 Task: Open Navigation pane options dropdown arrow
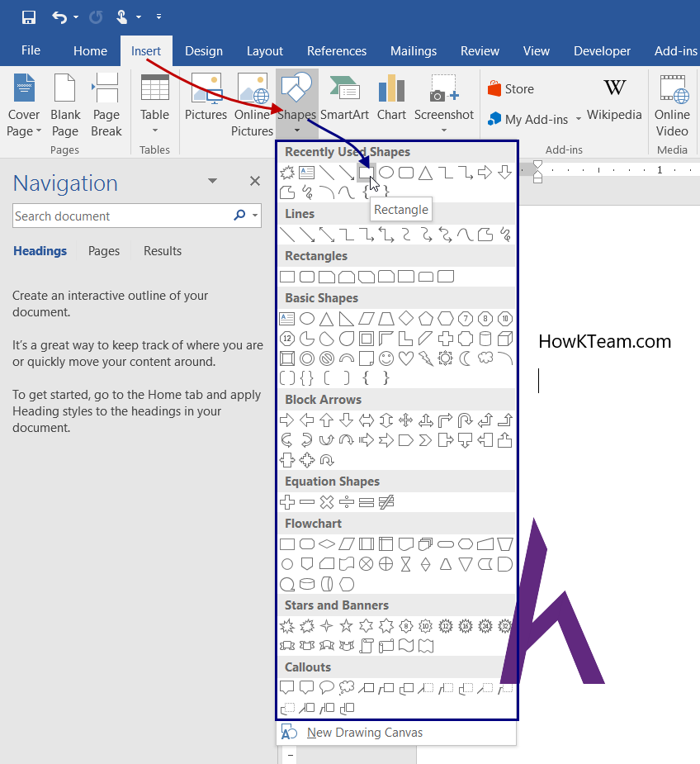212,181
